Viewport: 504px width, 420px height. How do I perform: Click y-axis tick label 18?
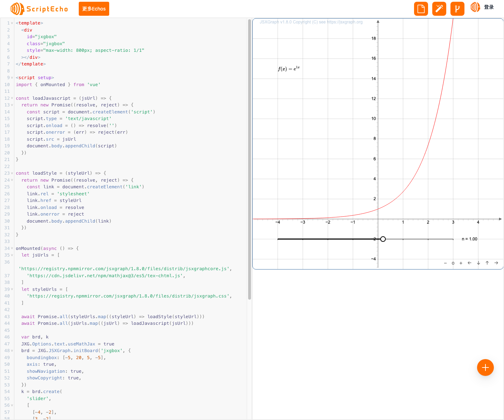(373, 38)
